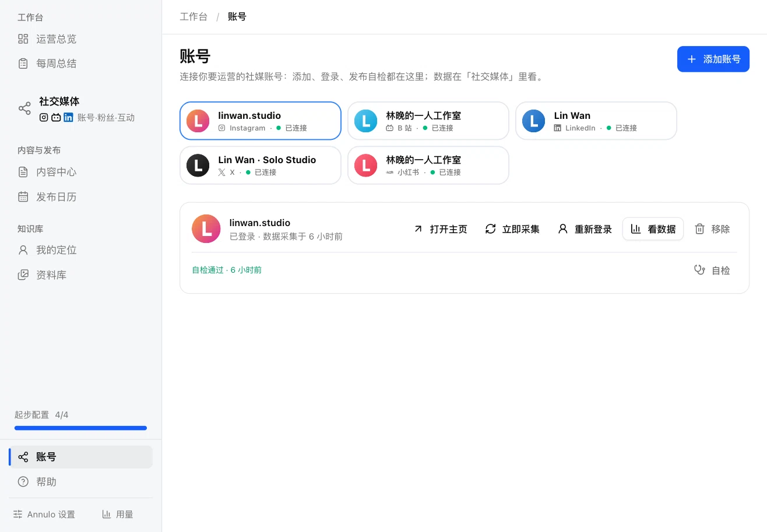The height and width of the screenshot is (532, 767).
Task: Select 账号 in the bottom sidebar
Action: point(80,457)
